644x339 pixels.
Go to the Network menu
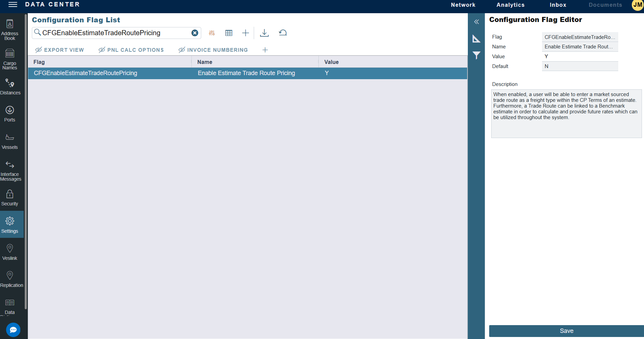463,5
